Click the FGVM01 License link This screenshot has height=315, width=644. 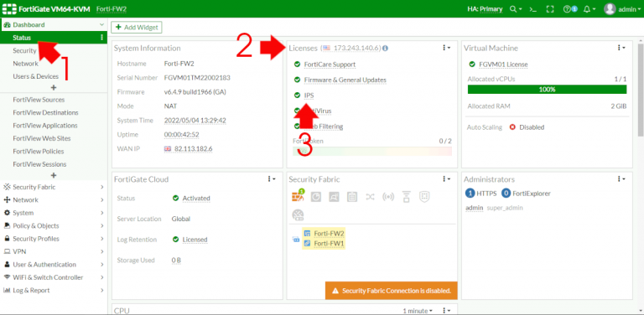tap(503, 65)
